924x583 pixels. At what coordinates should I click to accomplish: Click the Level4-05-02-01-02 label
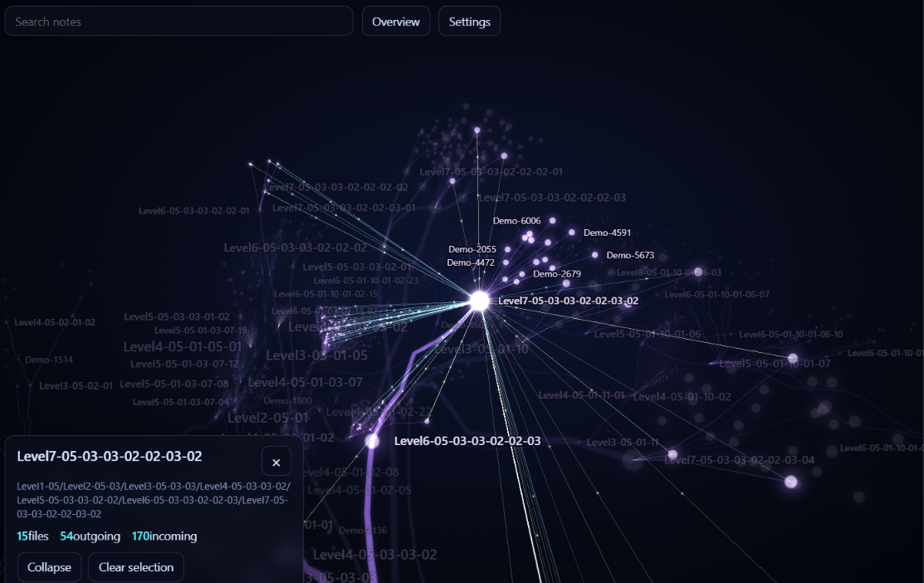[x=55, y=322]
